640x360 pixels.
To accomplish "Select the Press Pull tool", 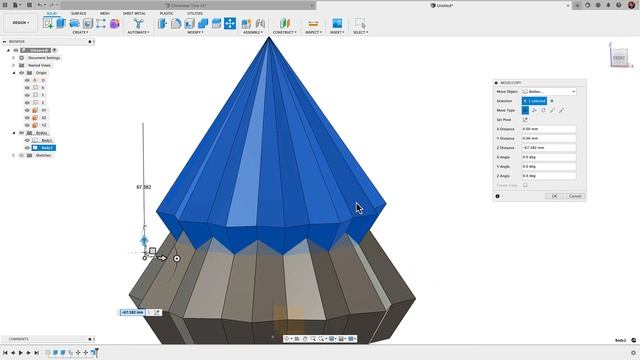I will pos(162,23).
